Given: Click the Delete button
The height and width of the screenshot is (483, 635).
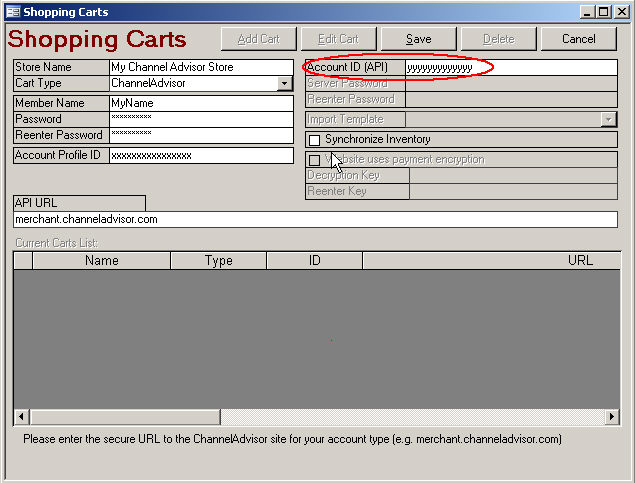Looking at the screenshot, I should point(499,39).
